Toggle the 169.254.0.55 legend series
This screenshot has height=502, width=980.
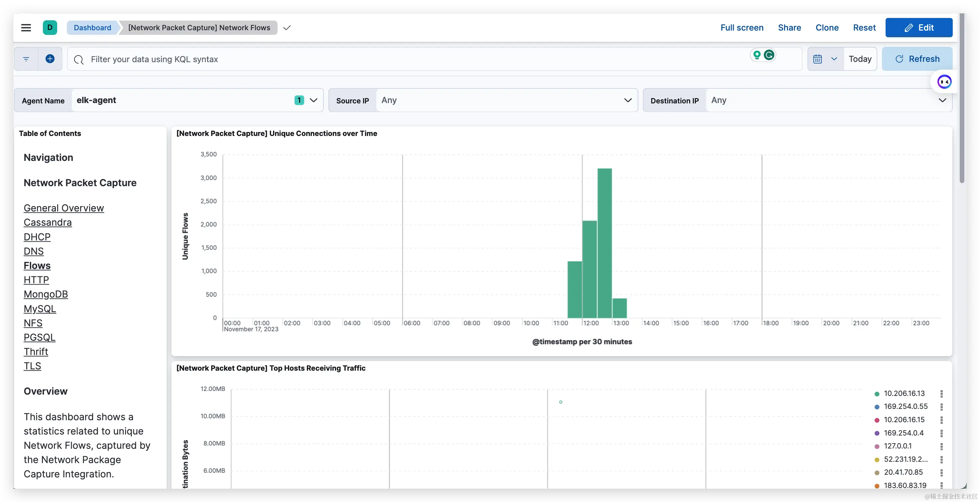(906, 407)
